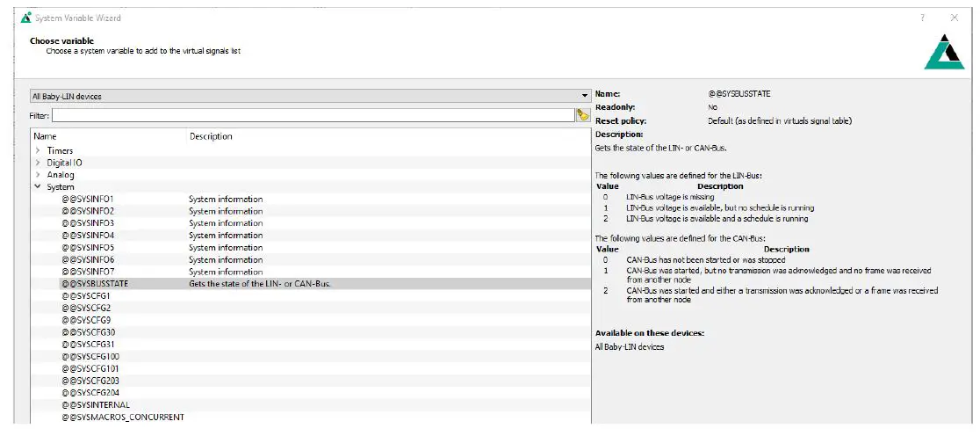980x436 pixels.
Task: Select @@SYSBUSSTATE variable row
Action: (324, 284)
